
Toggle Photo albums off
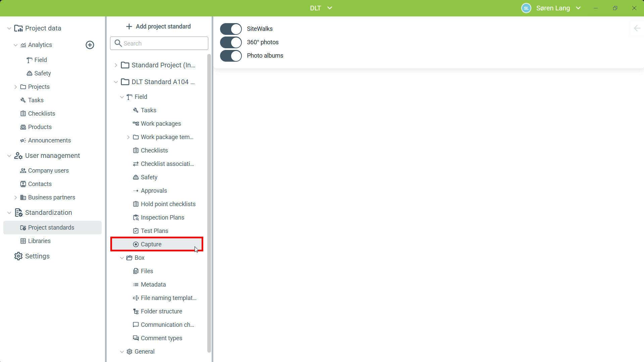[231, 56]
